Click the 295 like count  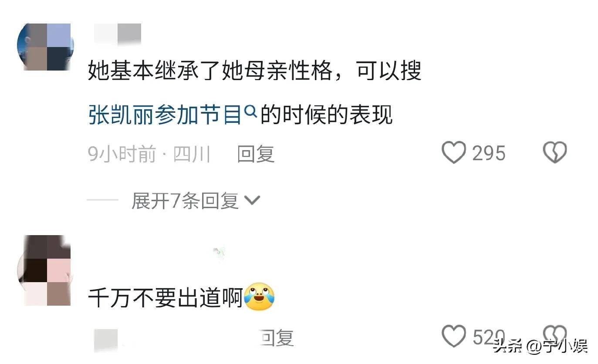pyautogui.click(x=489, y=153)
